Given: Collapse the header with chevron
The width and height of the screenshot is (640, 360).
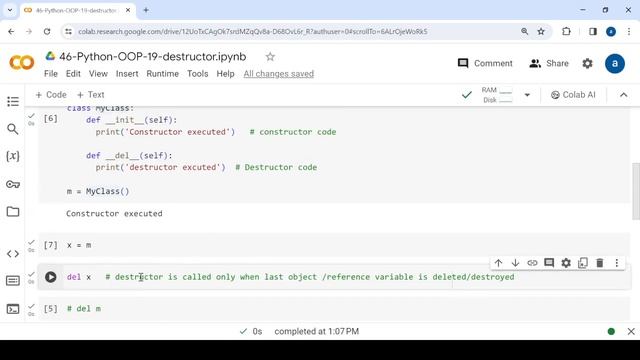Looking at the screenshot, I should click(x=624, y=95).
